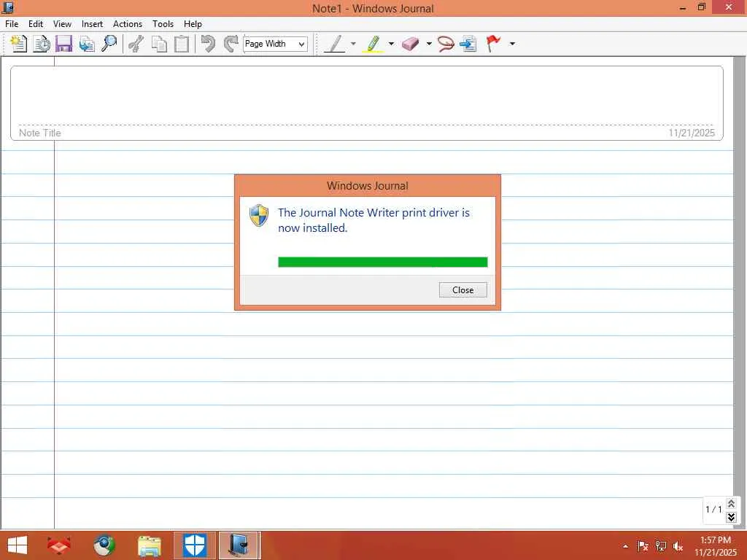Select the Lasso selection tool
Image resolution: width=747 pixels, height=560 pixels.
point(446,44)
